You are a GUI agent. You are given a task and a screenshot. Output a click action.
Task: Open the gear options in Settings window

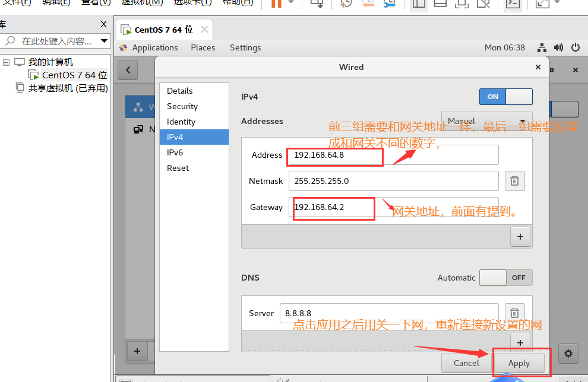tap(568, 354)
